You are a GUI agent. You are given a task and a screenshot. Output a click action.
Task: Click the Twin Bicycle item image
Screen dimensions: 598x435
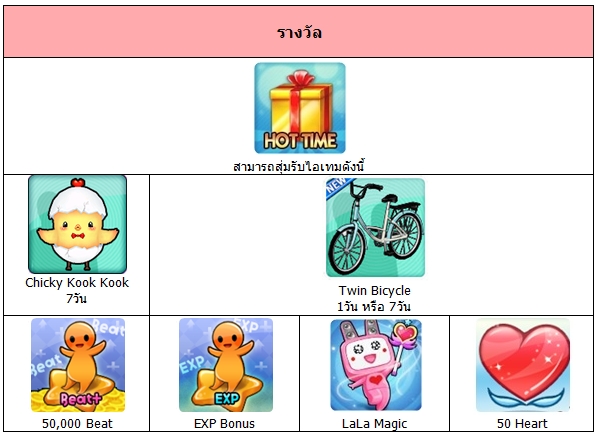tap(375, 228)
